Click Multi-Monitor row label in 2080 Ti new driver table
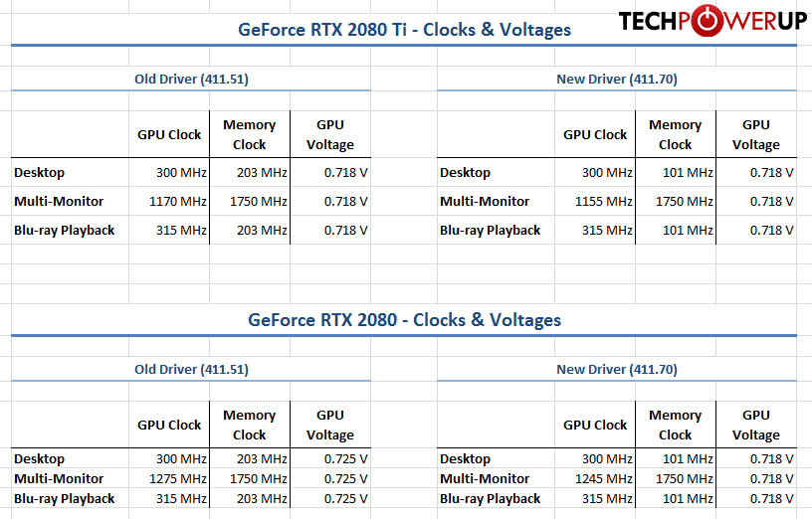812x519 pixels. tap(485, 201)
